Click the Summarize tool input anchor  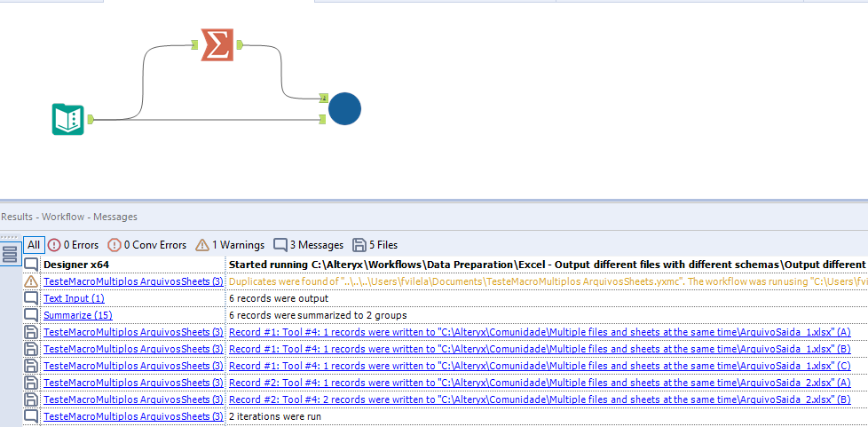(x=194, y=44)
